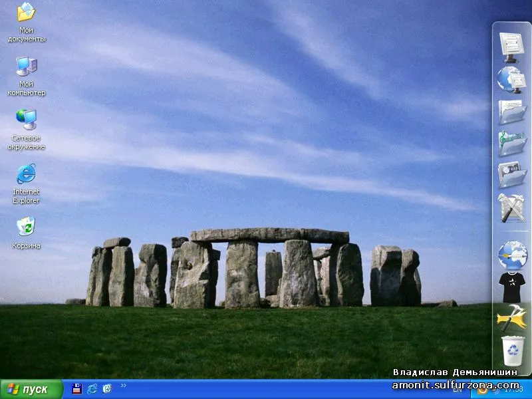Open the computer monitor icon in the dock
Screen dimensions: 532x399
tap(511, 47)
